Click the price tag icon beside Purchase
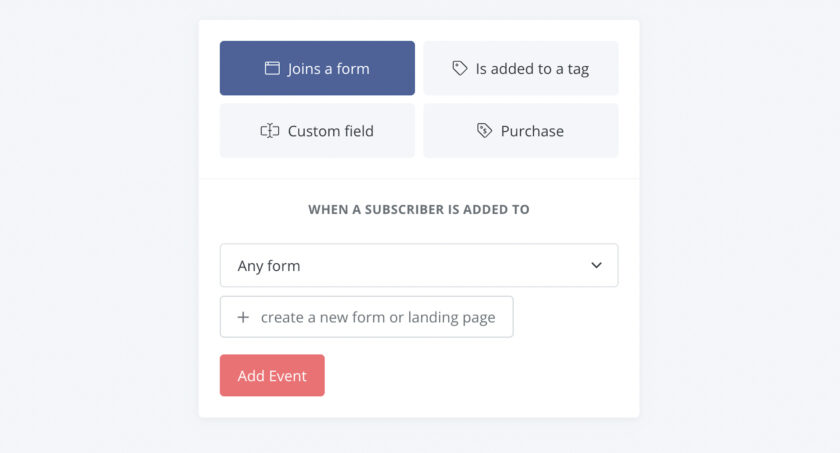Image resolution: width=840 pixels, height=453 pixels. coord(484,131)
